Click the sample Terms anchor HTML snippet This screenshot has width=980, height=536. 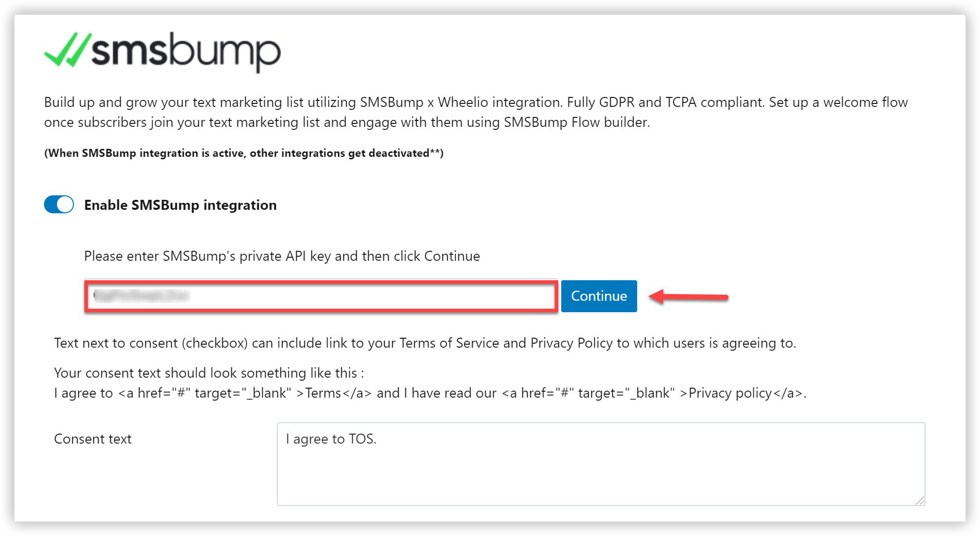click(245, 393)
